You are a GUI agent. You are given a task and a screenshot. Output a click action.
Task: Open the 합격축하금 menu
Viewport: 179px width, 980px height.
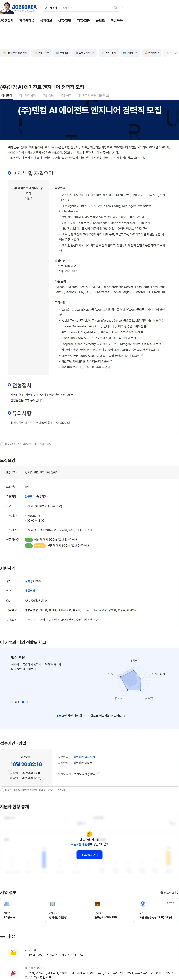(x=27, y=20)
